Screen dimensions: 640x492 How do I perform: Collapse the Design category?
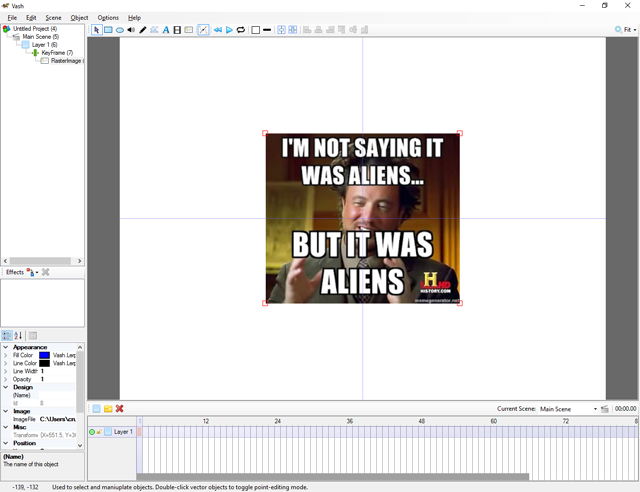coord(6,387)
